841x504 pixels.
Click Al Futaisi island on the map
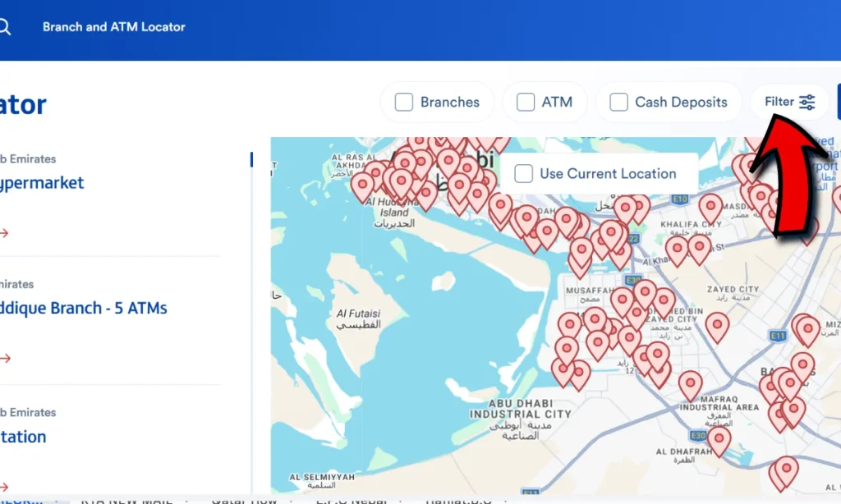tap(358, 318)
